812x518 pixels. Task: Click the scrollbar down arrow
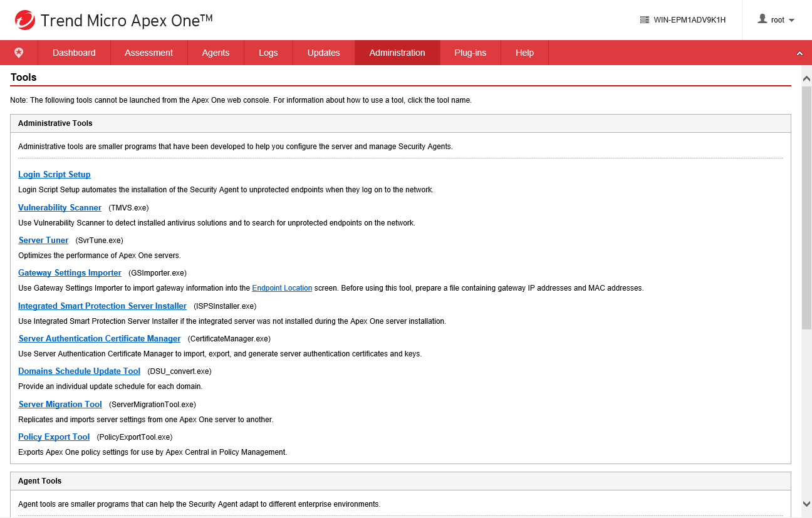(806, 503)
